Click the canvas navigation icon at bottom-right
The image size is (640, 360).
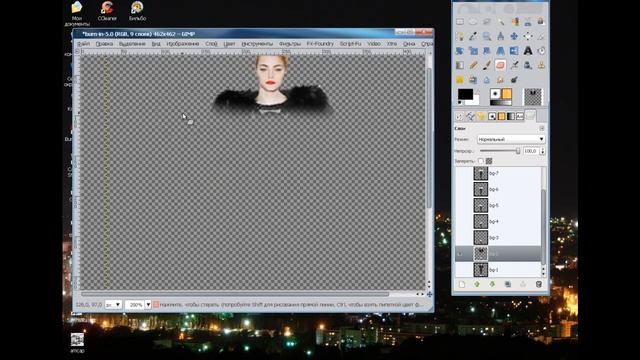429,294
